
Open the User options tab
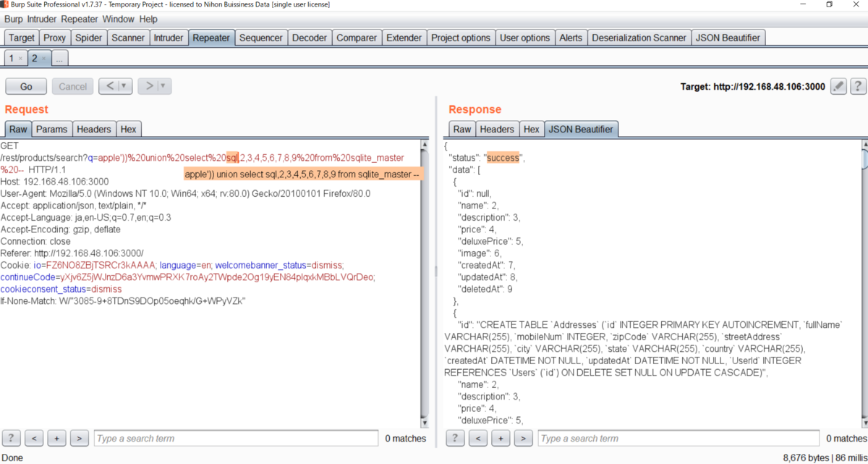click(525, 38)
